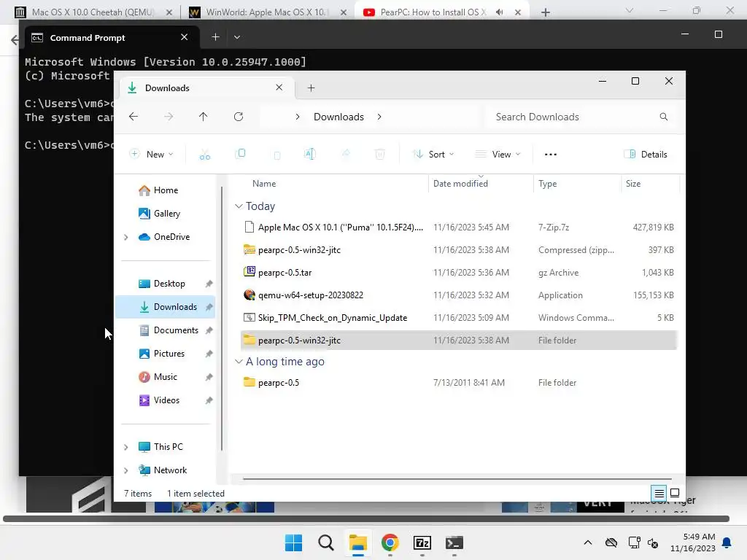Image resolution: width=747 pixels, height=560 pixels.
Task: Open taskbar Search icon
Action: click(326, 542)
